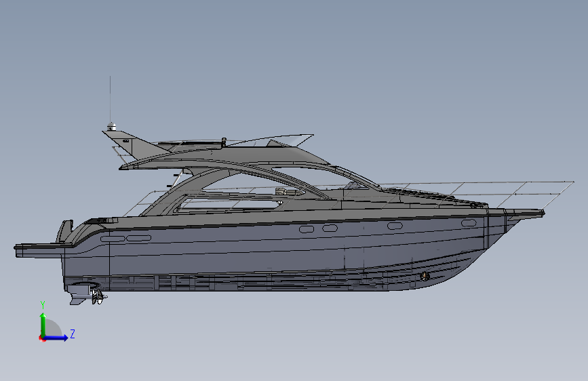Click the "Z" axis label

pos(73,334)
